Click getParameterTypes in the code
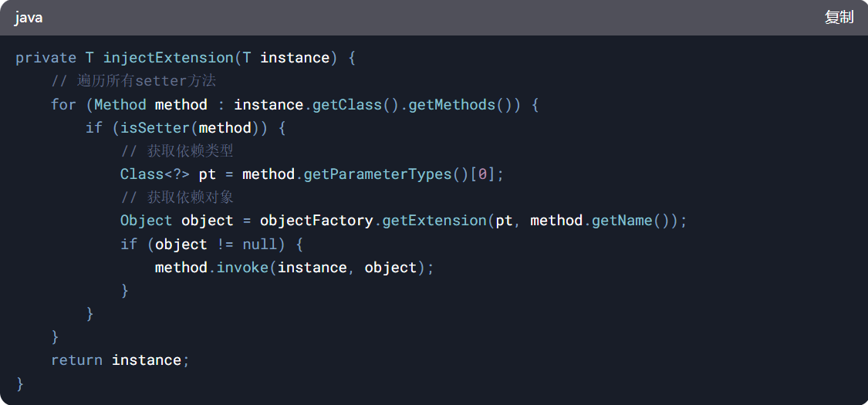868x405 pixels. (377, 174)
